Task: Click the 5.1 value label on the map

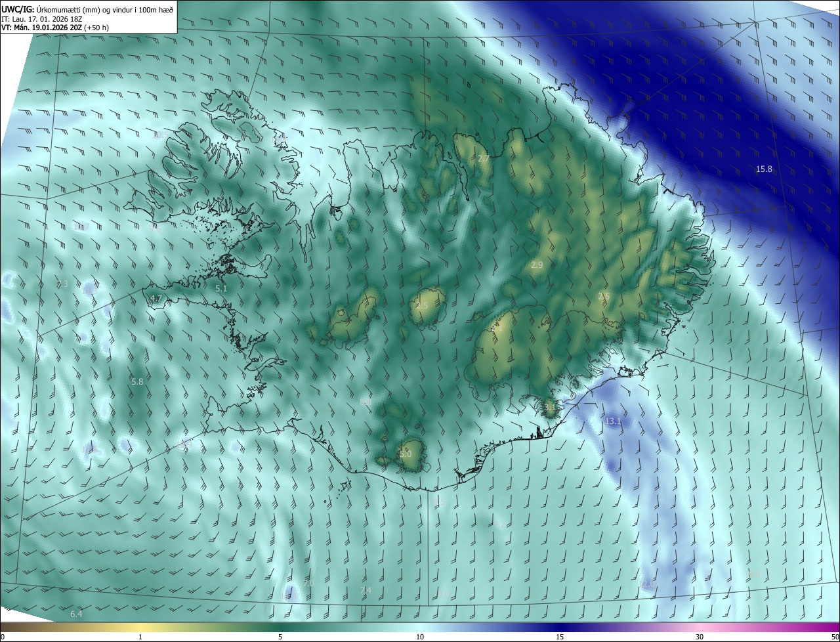Action: [x=221, y=288]
